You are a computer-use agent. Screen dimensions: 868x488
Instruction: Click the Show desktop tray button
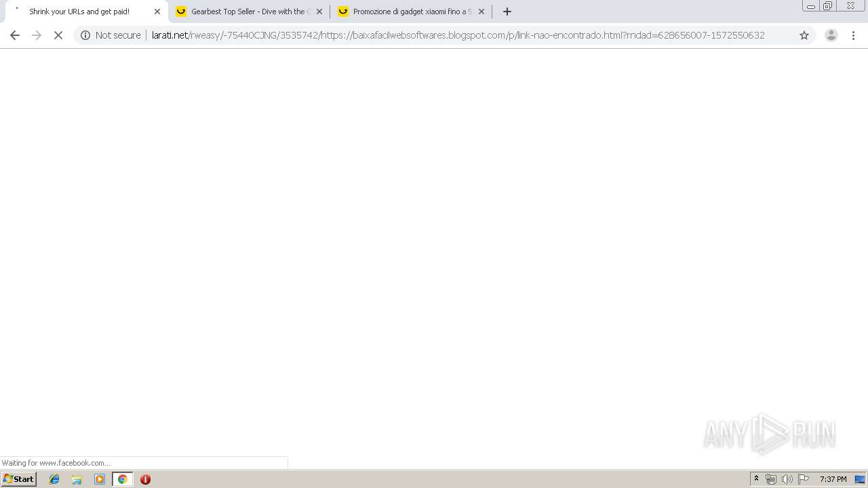tap(860, 479)
